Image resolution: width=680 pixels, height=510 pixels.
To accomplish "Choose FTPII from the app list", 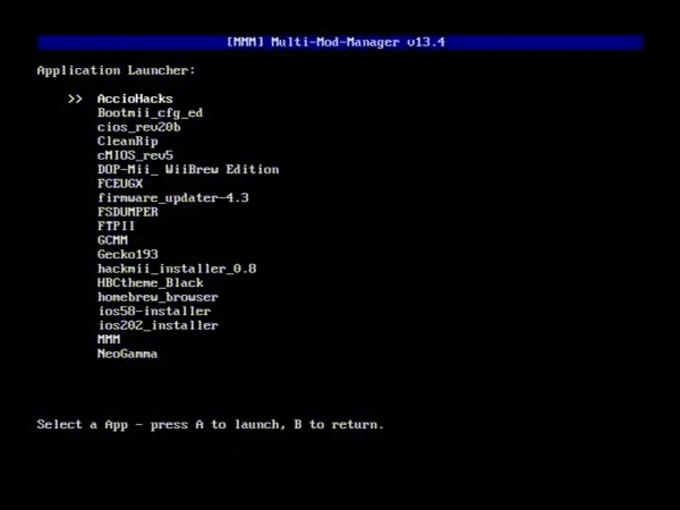I will (116, 226).
